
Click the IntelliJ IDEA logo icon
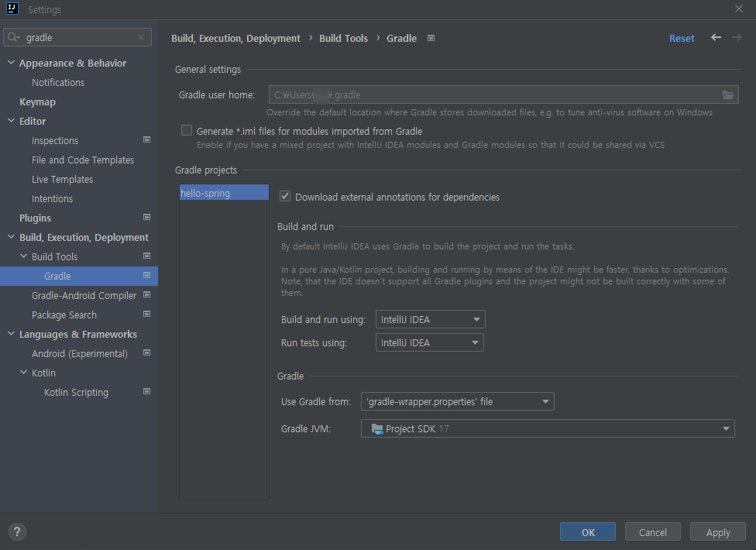pyautogui.click(x=12, y=9)
